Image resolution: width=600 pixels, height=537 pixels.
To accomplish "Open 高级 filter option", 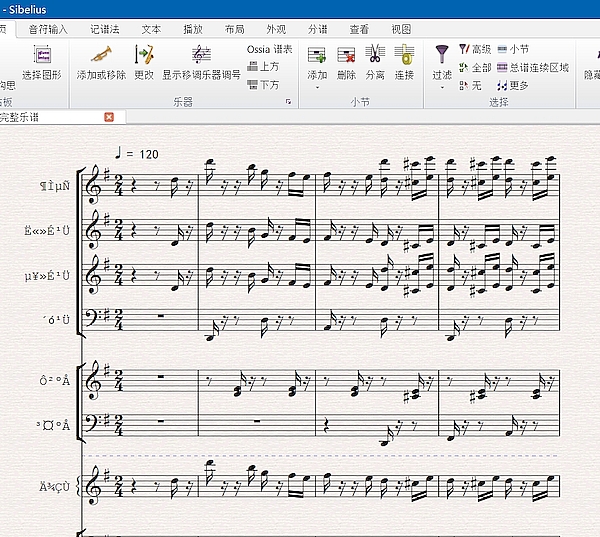I will tap(475, 49).
